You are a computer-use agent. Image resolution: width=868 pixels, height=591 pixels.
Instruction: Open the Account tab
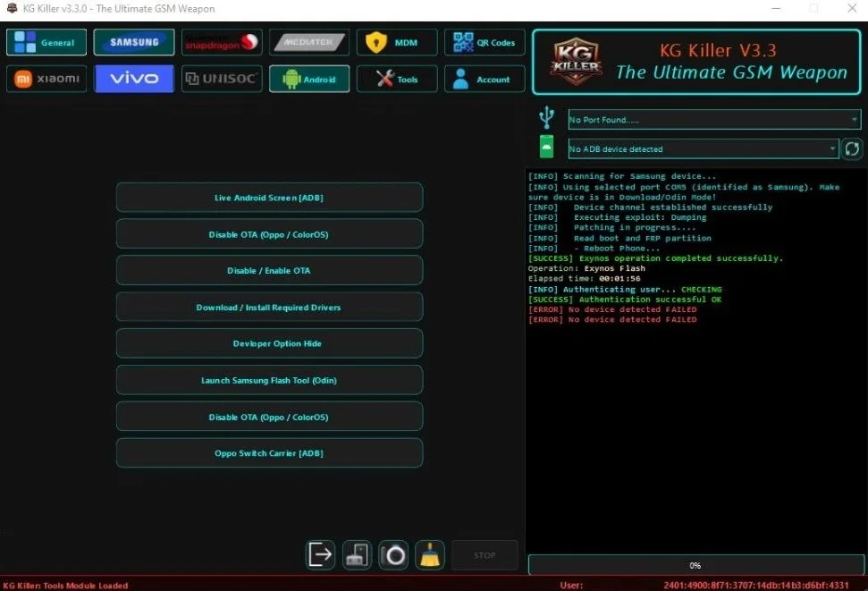(485, 80)
